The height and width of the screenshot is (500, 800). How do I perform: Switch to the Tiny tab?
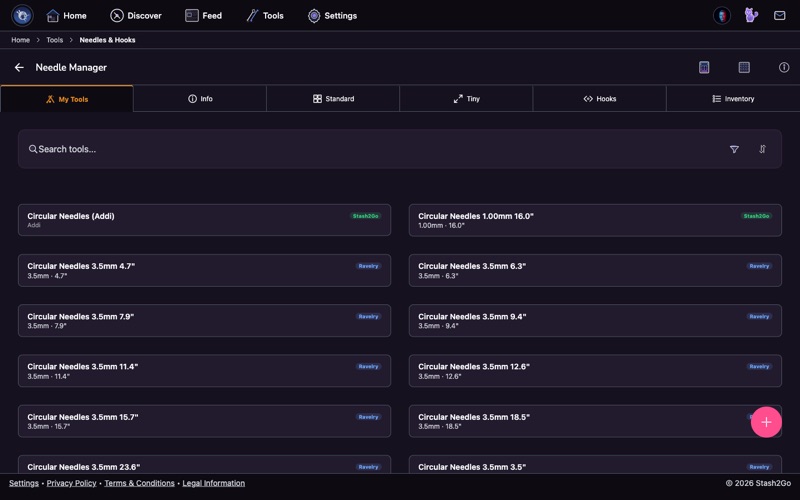point(466,99)
